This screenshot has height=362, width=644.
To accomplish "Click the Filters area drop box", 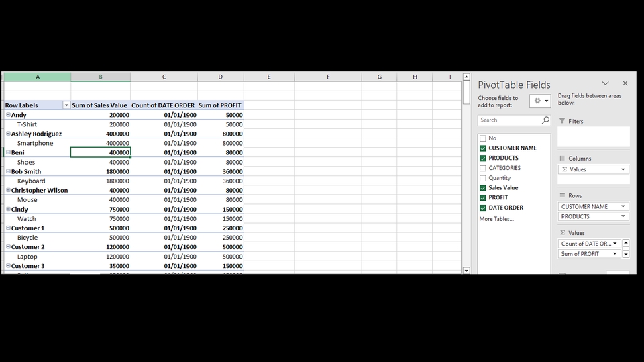I will coord(594,136).
